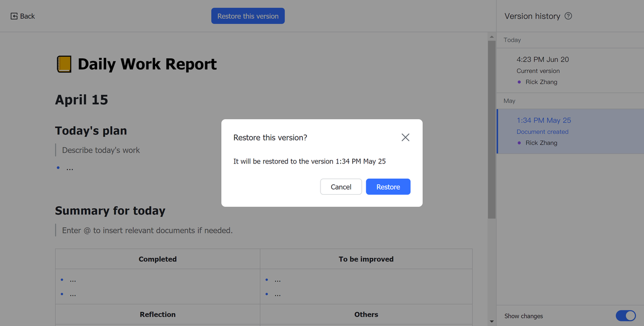
Task: Click the Document created label
Action: click(542, 132)
